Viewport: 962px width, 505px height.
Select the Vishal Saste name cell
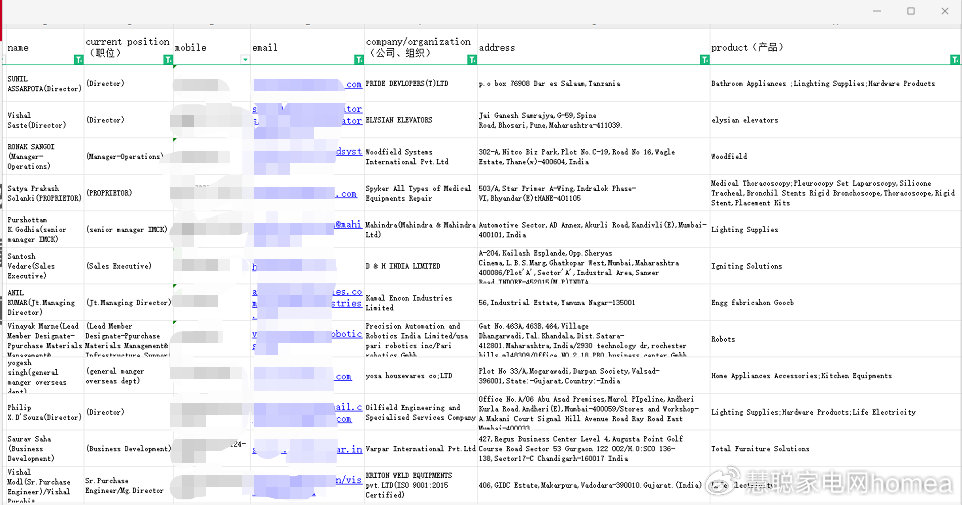[45, 120]
